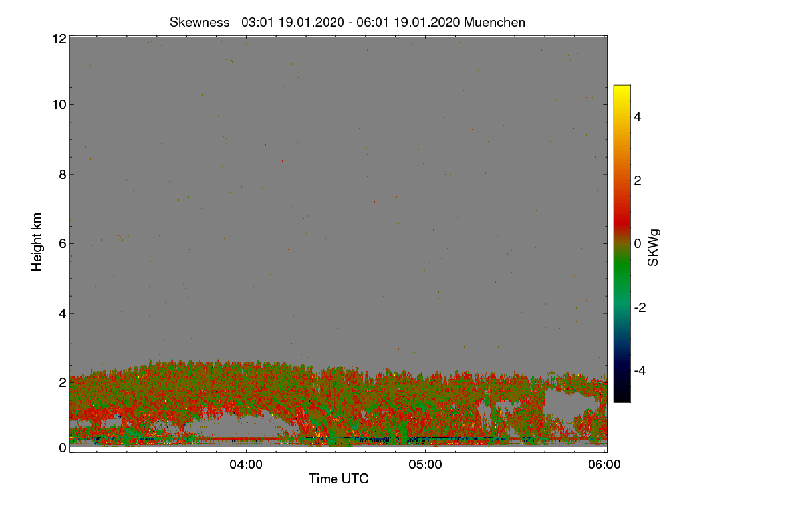Click the plot title 'Skewness ... Muenchen'

(347, 22)
